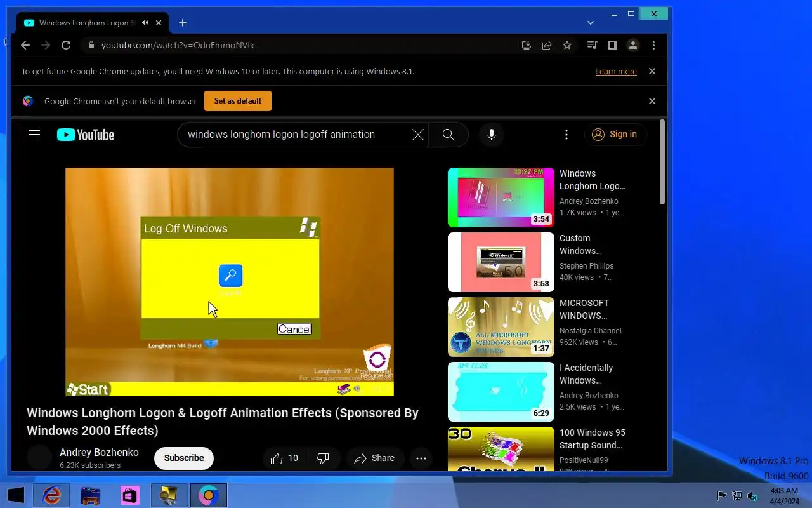Screen dimensions: 812x508
Task: Click the Set as default button
Action: coord(238,101)
